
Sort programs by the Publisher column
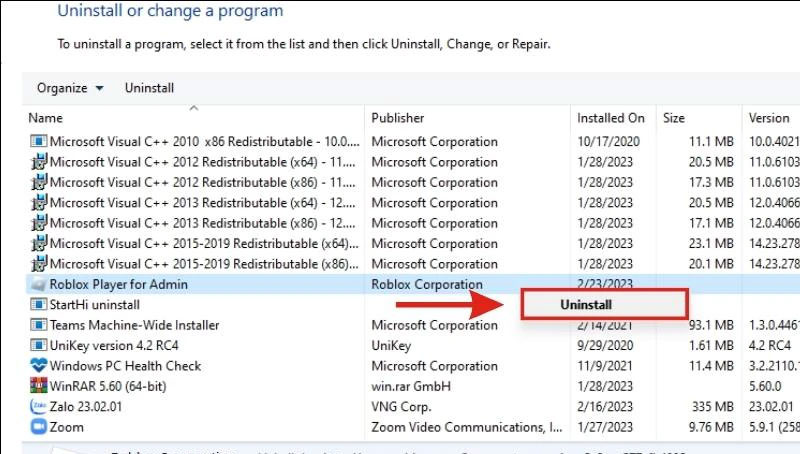click(x=398, y=118)
